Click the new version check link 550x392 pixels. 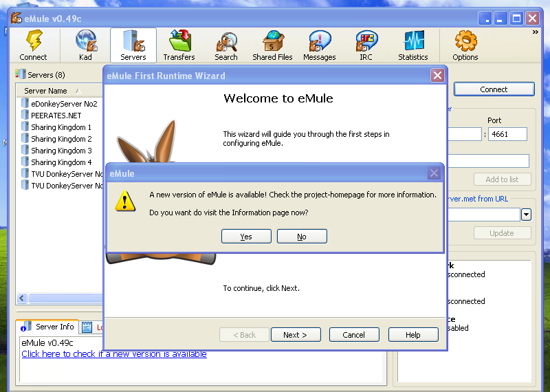114,353
